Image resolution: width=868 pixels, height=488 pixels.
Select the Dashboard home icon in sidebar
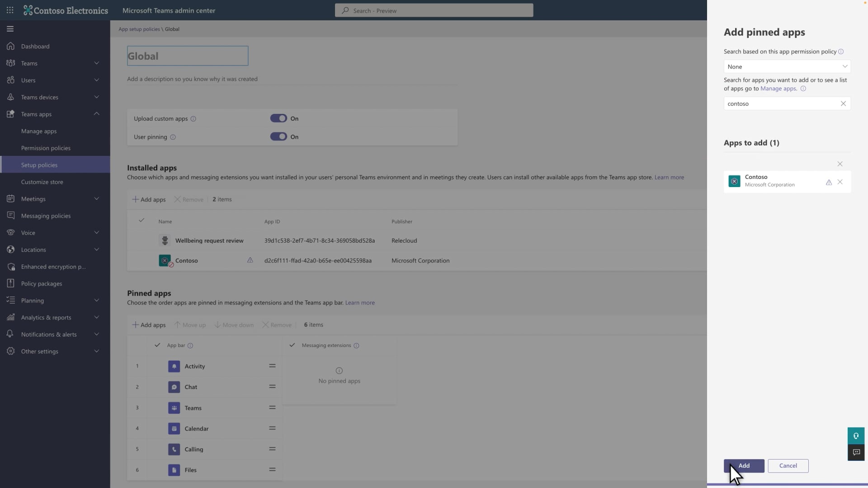tap(10, 46)
